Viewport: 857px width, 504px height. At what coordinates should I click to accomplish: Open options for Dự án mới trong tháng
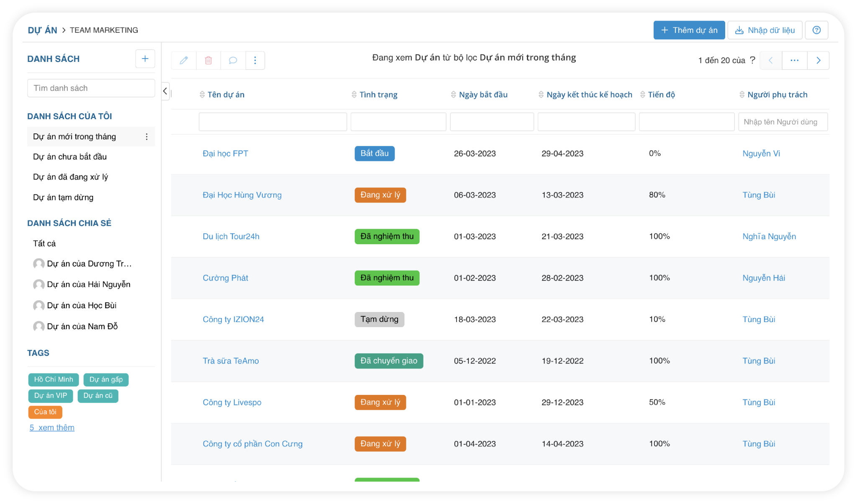click(146, 137)
